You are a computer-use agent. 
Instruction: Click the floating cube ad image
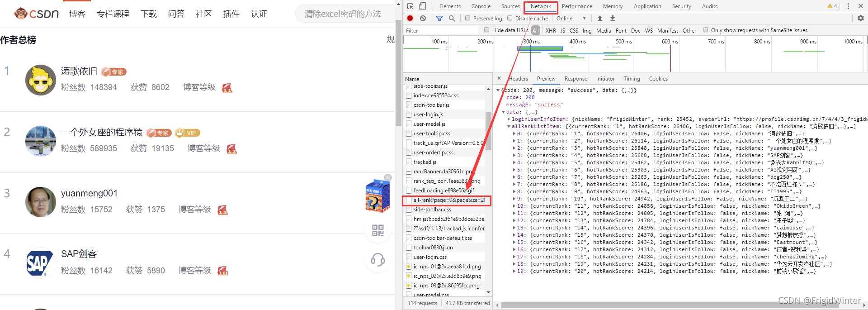tap(377, 196)
